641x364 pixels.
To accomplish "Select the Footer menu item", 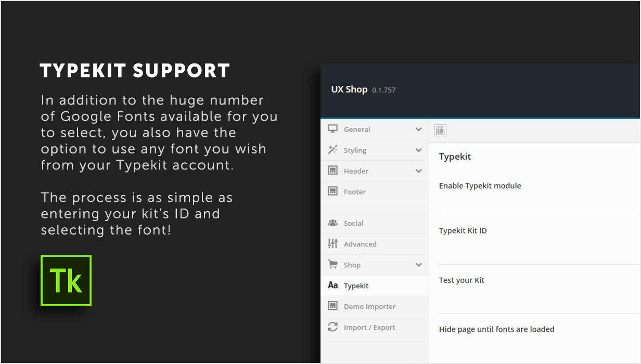I will coord(374,192).
